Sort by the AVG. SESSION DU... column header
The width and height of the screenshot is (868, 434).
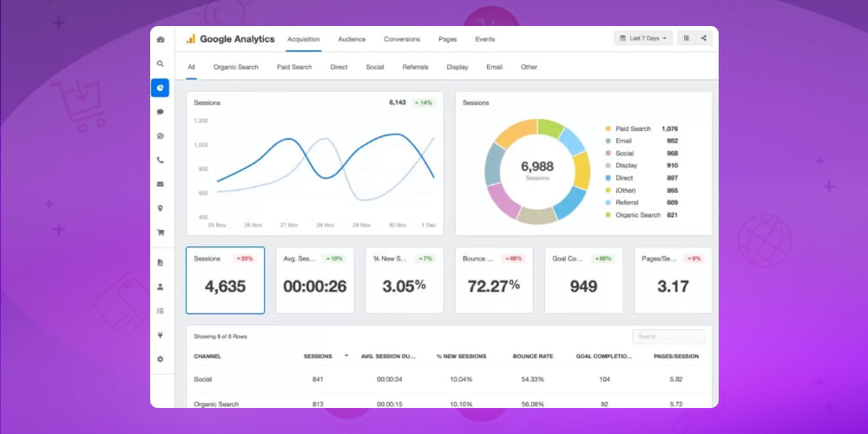pos(388,357)
